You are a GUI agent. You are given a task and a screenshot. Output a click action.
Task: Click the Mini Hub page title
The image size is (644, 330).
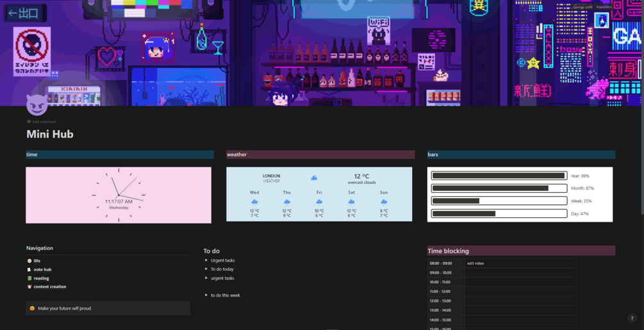[x=50, y=134]
